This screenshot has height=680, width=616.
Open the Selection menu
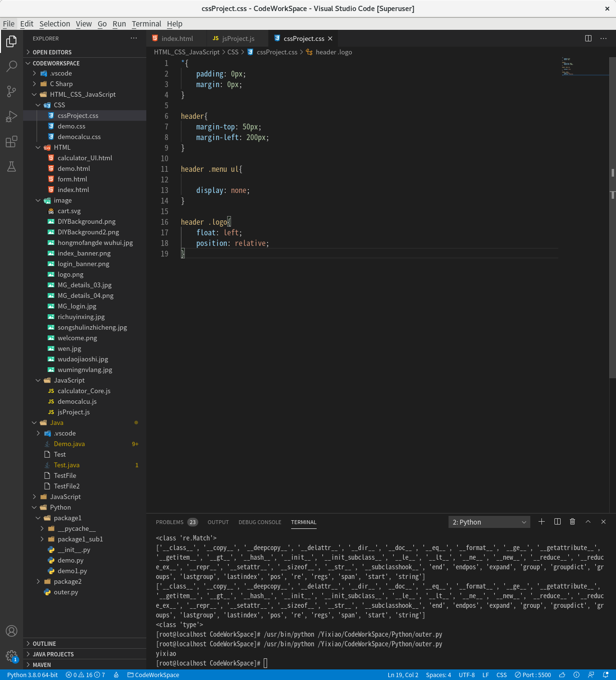click(55, 24)
